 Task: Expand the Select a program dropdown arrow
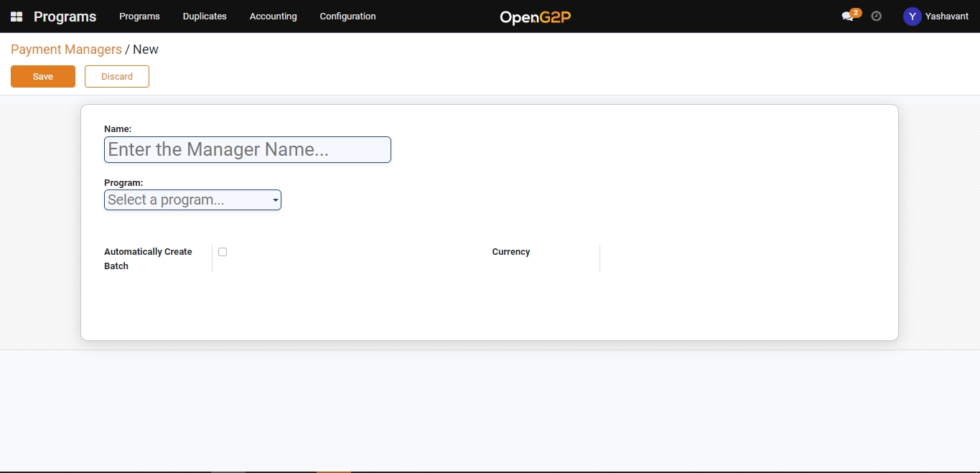coord(275,200)
